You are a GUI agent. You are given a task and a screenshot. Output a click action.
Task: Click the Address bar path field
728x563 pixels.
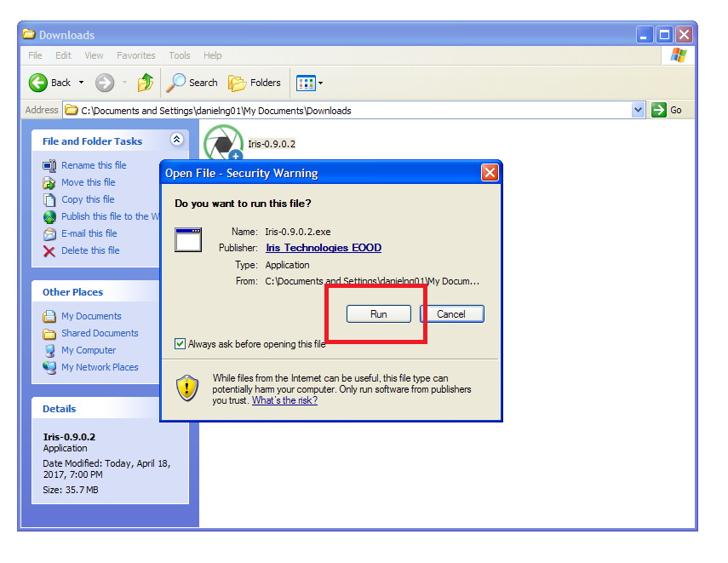tap(347, 111)
